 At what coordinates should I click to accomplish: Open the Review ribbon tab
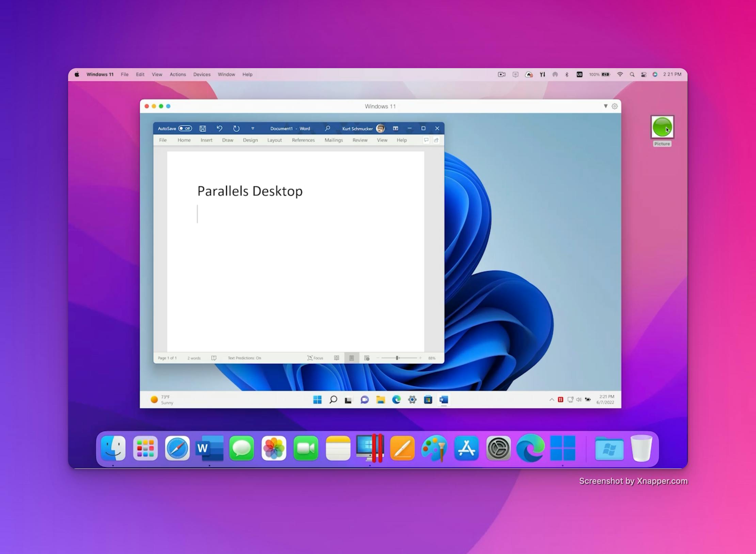(x=360, y=140)
